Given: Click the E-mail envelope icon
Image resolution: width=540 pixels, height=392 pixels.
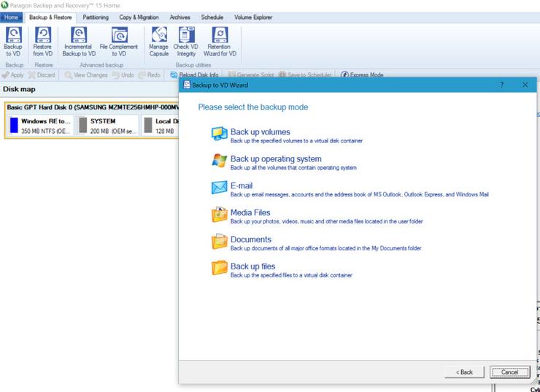Looking at the screenshot, I should pyautogui.click(x=220, y=188).
